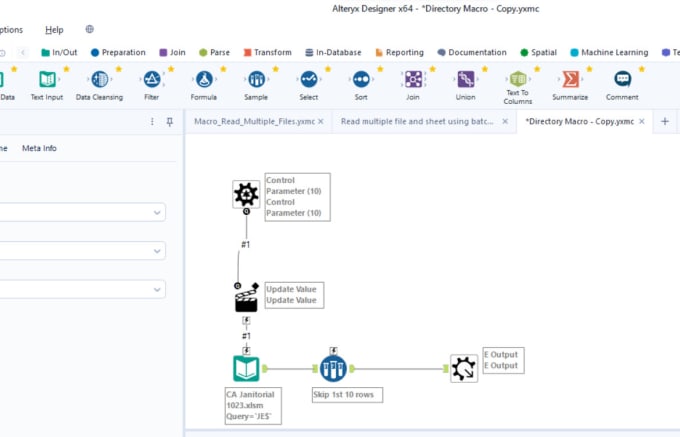The image size is (680, 437).
Task: Toggle favorite star on Summarize tool
Action: 589,69
